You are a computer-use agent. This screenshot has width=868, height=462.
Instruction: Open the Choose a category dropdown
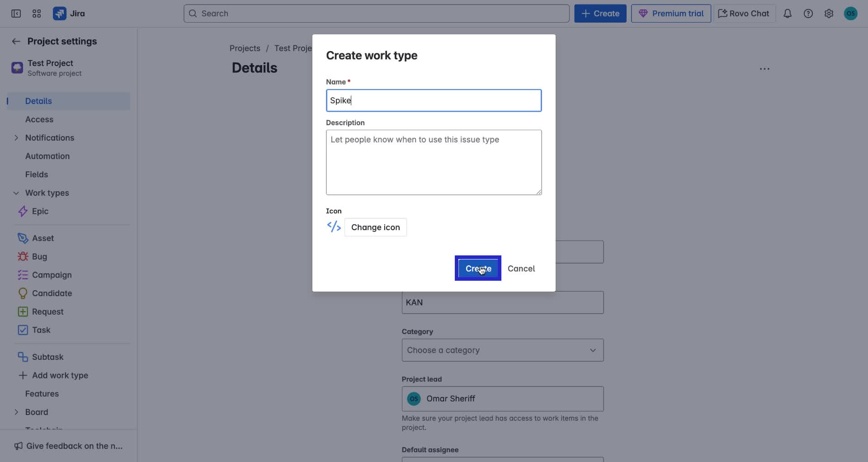tap(502, 350)
